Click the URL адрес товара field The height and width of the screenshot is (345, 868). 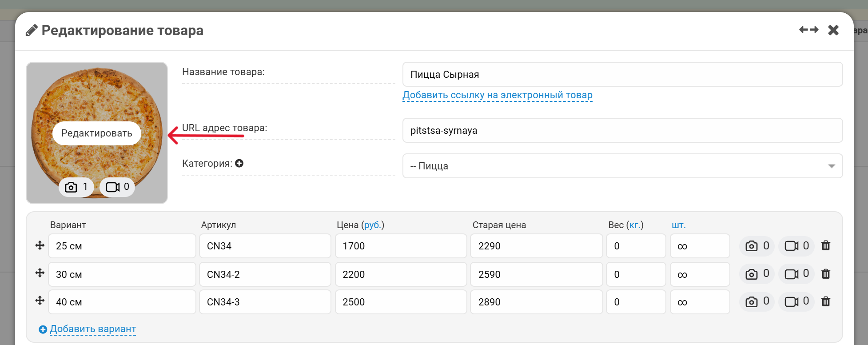coord(622,130)
